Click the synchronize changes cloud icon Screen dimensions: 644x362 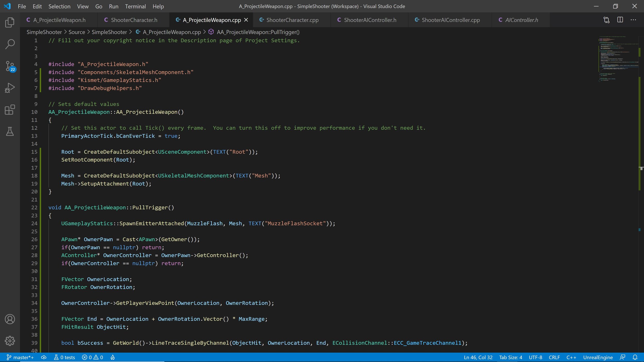44,357
